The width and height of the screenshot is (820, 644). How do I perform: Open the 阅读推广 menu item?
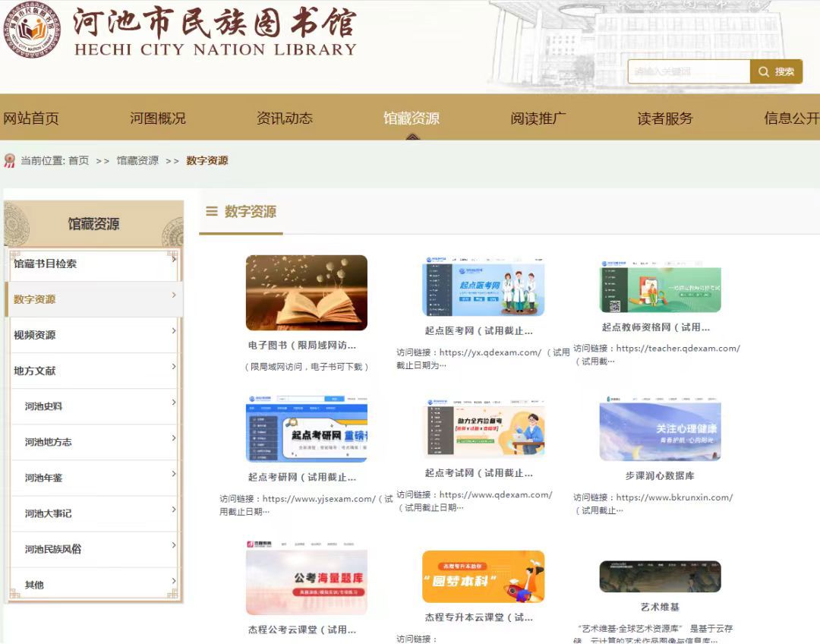538,118
